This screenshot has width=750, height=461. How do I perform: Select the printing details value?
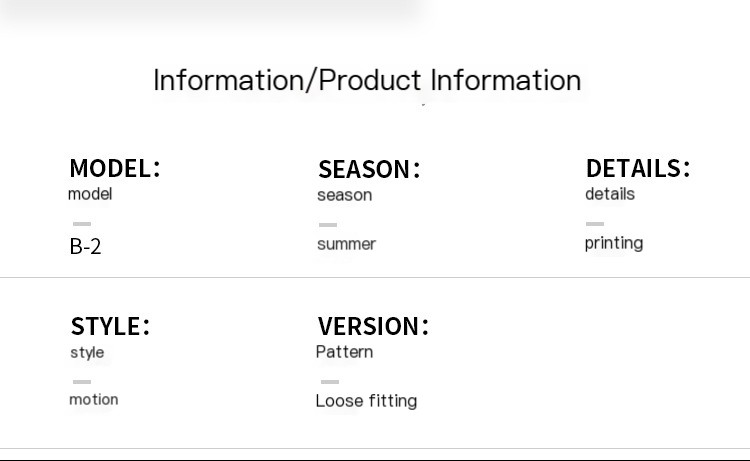613,243
